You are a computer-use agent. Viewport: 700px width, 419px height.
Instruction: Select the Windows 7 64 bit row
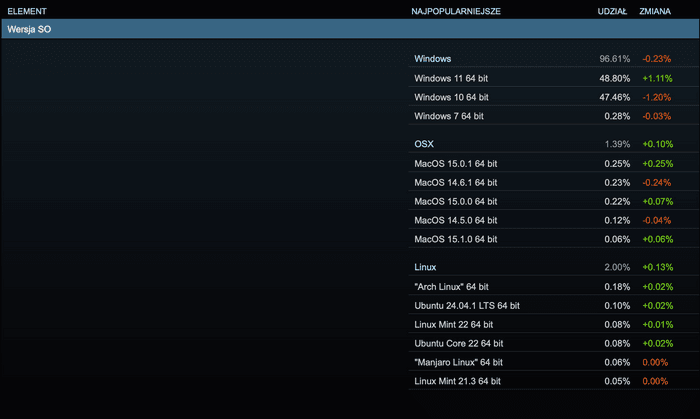point(553,116)
